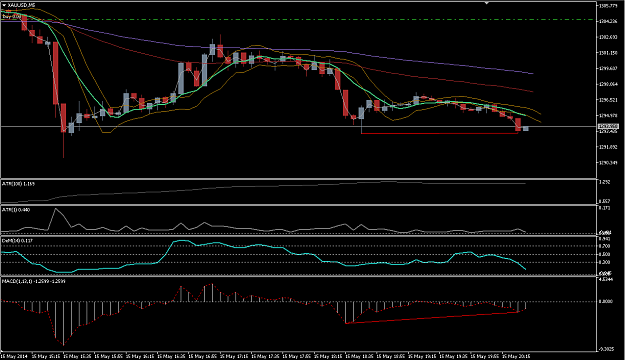Click the DeM(14) indicator label

17,241
